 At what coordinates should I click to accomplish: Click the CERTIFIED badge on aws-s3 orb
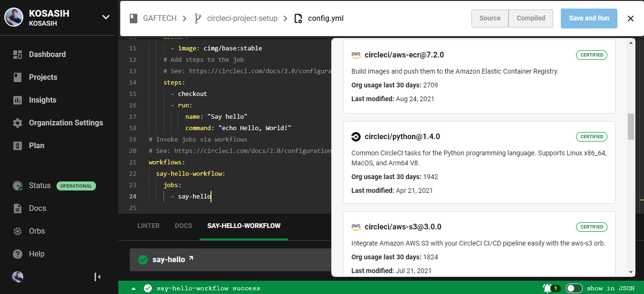[592, 227]
